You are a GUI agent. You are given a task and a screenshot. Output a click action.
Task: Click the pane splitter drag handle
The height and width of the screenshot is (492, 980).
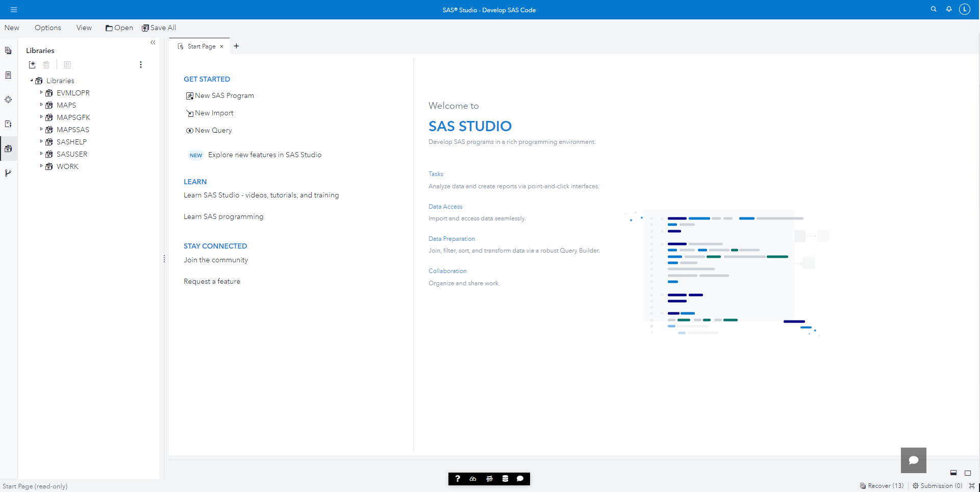click(x=164, y=259)
